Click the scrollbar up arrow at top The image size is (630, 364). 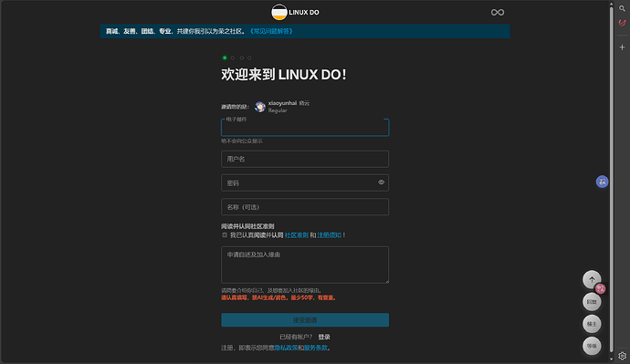click(611, 4)
